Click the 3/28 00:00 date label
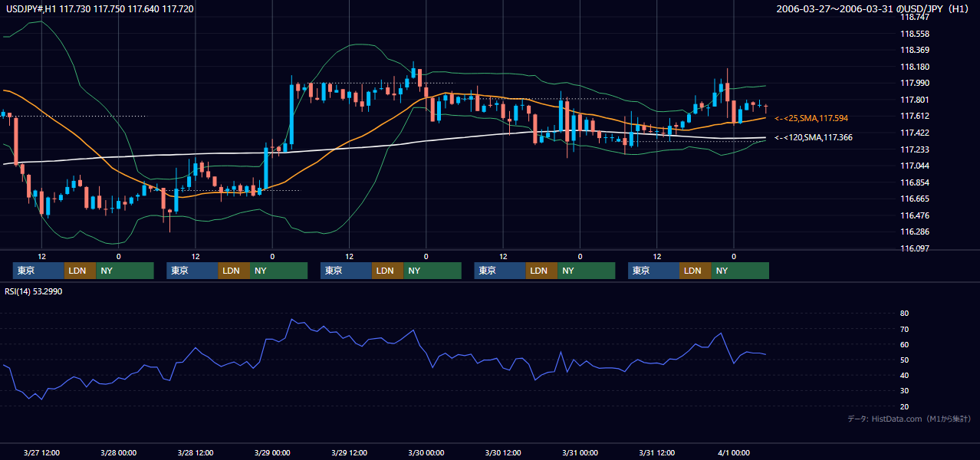This screenshot has height=460, width=980. click(x=118, y=452)
